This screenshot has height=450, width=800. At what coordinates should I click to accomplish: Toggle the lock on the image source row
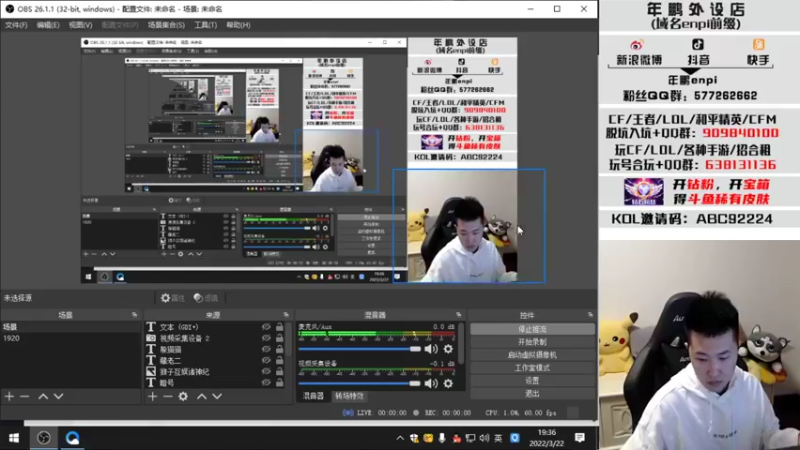(280, 371)
